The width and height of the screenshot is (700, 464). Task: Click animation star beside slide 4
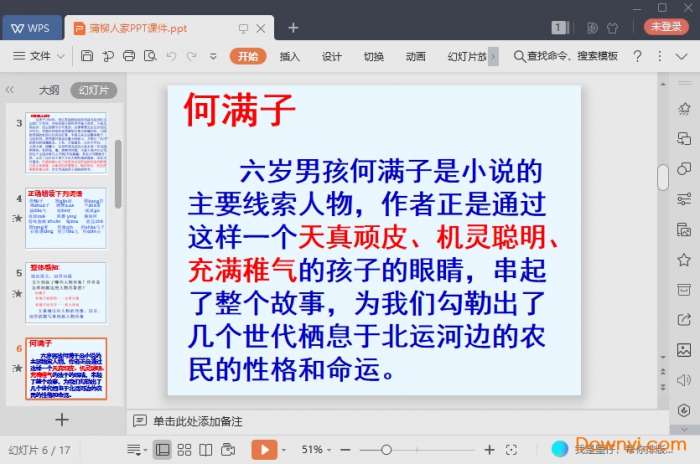click(x=17, y=218)
